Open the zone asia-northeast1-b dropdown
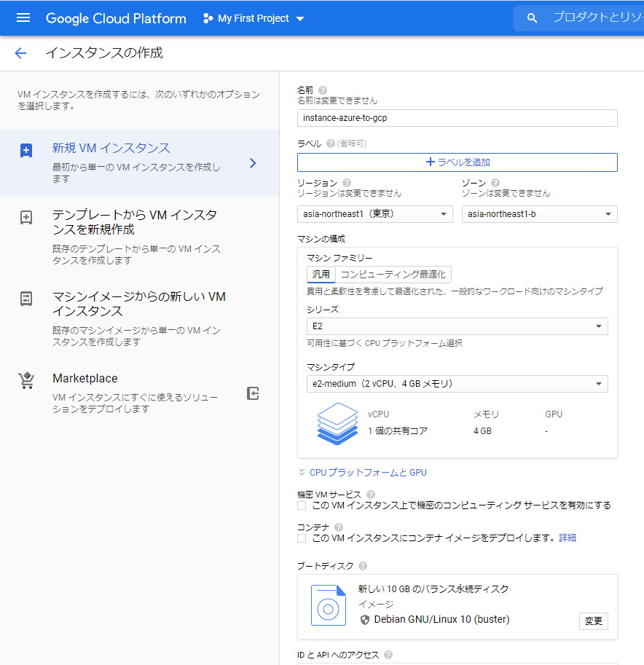644x665 pixels. (540, 214)
